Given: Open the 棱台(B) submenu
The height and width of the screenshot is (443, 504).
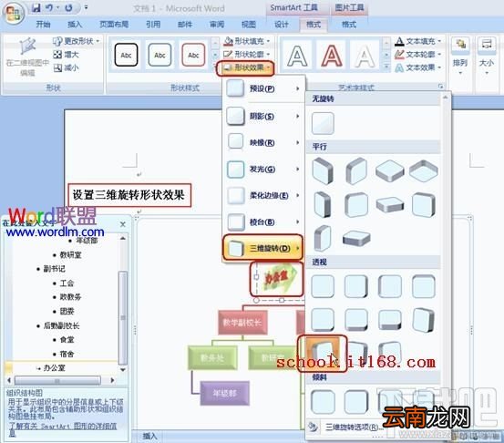Looking at the screenshot, I should click(x=263, y=221).
